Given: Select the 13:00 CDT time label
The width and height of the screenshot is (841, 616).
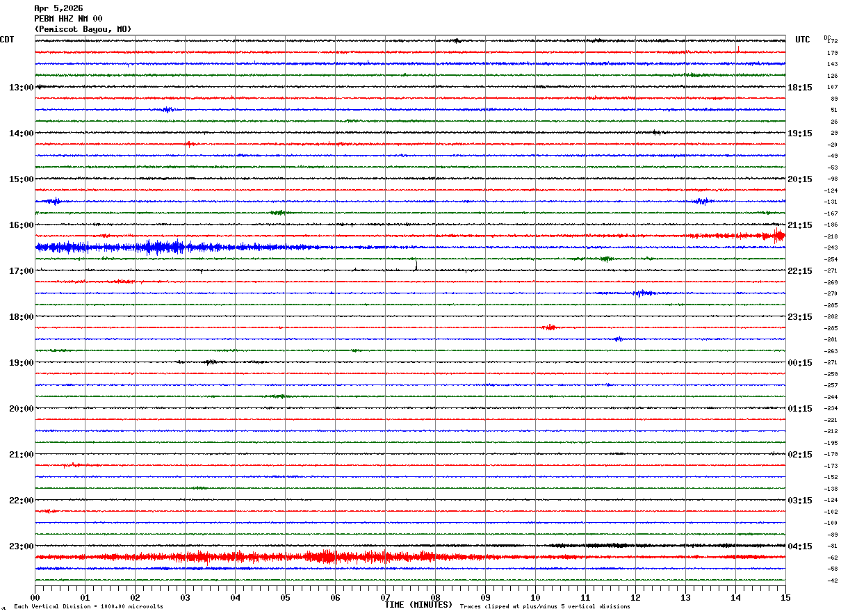Looking at the screenshot, I should (x=22, y=88).
